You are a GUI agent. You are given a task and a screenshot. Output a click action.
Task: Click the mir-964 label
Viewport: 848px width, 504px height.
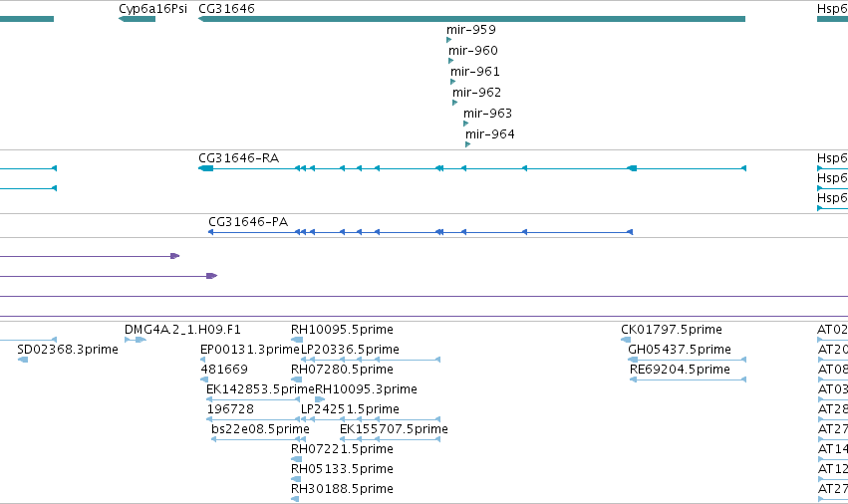point(490,134)
